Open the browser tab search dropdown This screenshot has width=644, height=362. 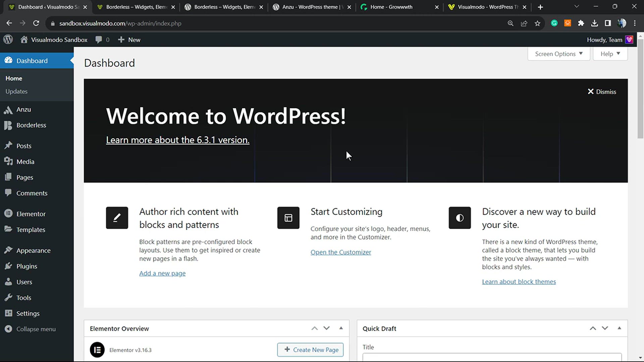pos(576,6)
